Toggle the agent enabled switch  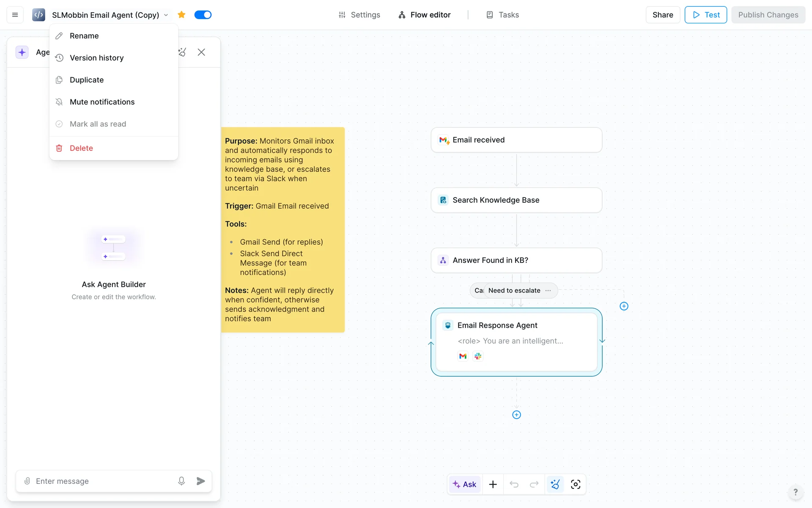203,15
